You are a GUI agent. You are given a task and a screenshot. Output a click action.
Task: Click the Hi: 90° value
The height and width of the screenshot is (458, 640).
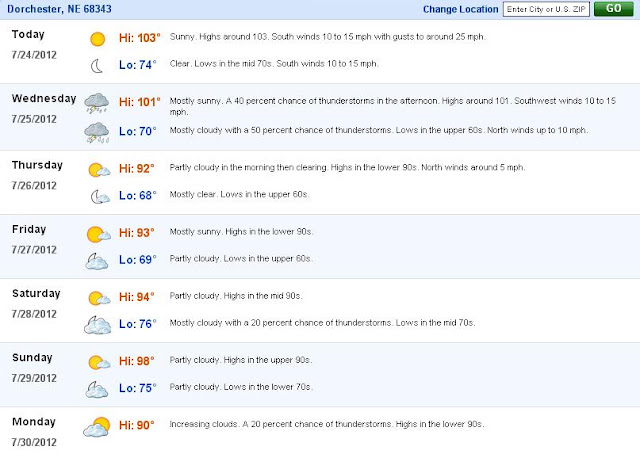(137, 425)
